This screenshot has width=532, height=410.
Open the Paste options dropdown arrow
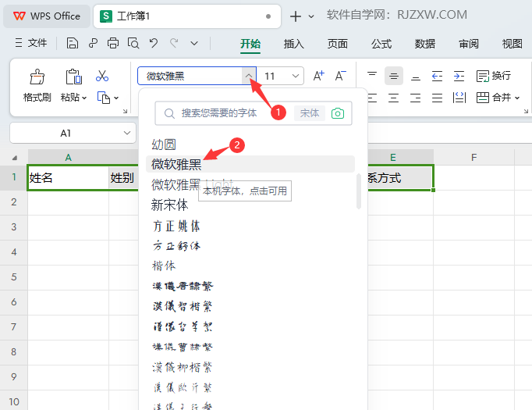coord(84,98)
